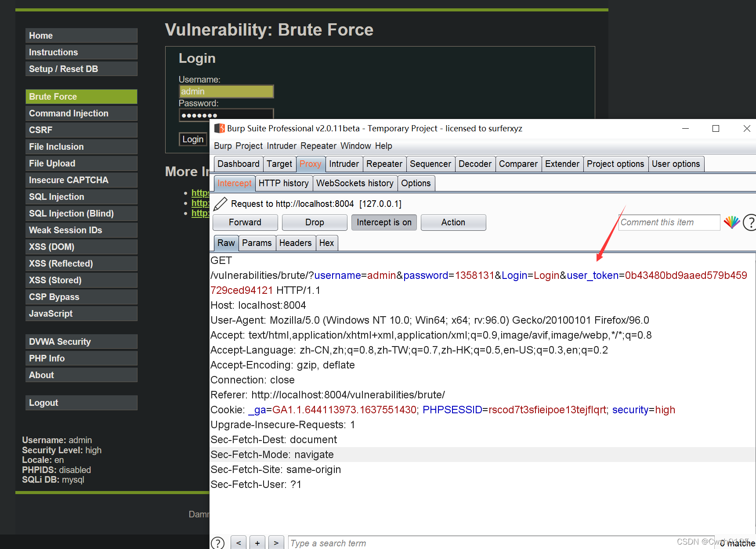
Task: Open the highlight color picker icon
Action: pos(731,222)
